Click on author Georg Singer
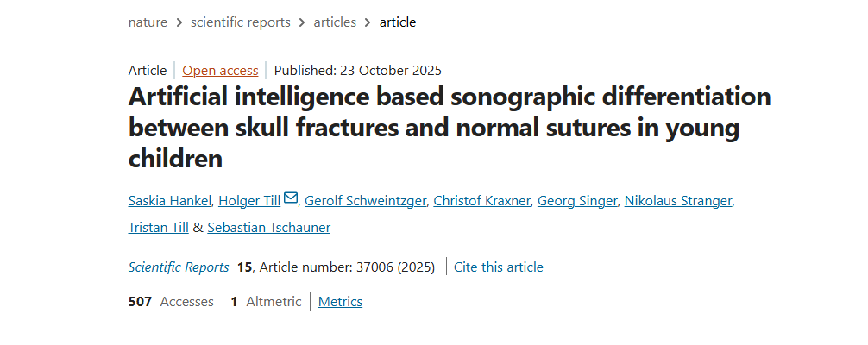Viewport: 868px width, 345px height. [x=577, y=201]
